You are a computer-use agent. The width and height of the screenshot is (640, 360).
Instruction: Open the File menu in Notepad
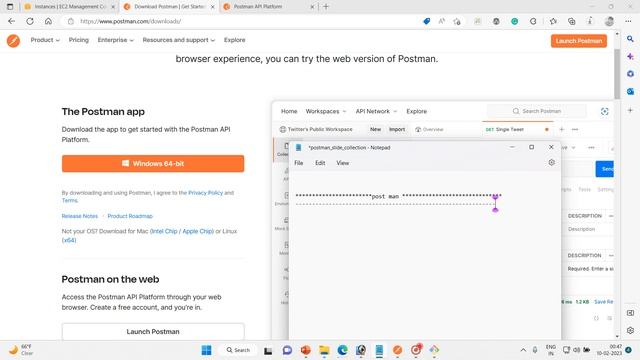[299, 163]
